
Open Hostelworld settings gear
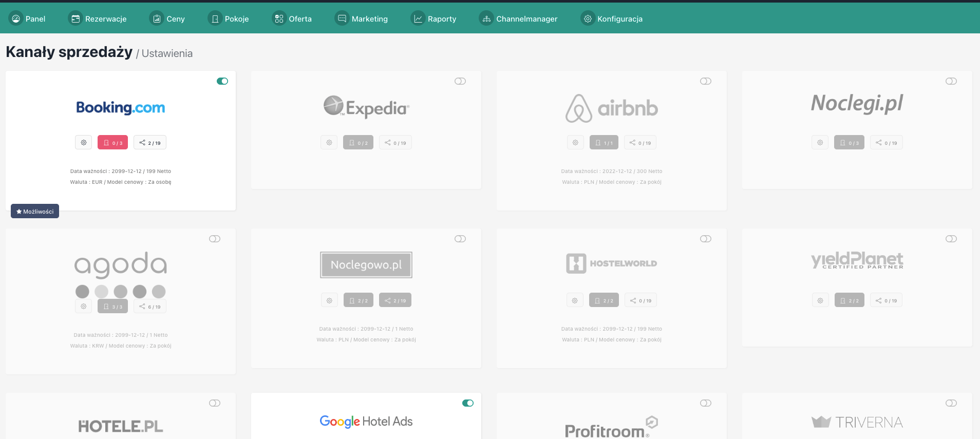575,300
